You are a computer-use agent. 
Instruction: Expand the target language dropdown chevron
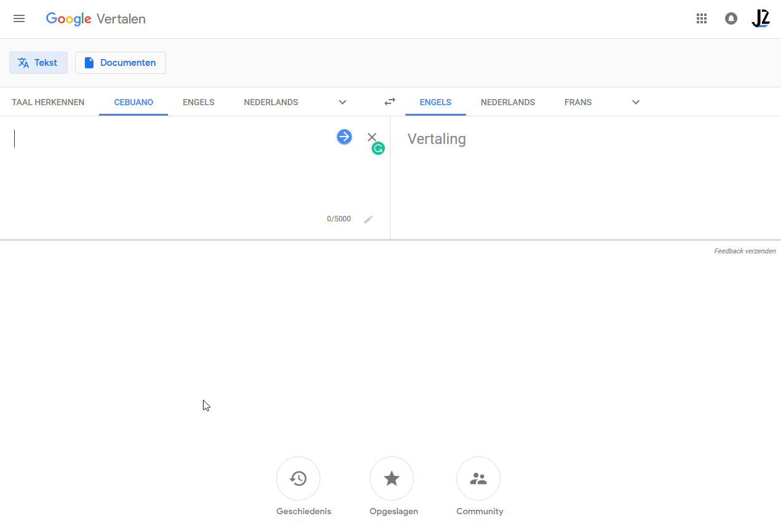[636, 102]
